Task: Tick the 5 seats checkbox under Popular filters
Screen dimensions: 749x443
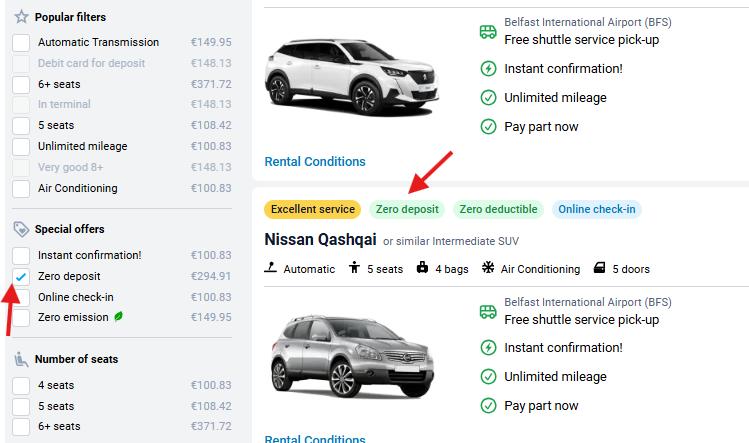Action: (21, 126)
